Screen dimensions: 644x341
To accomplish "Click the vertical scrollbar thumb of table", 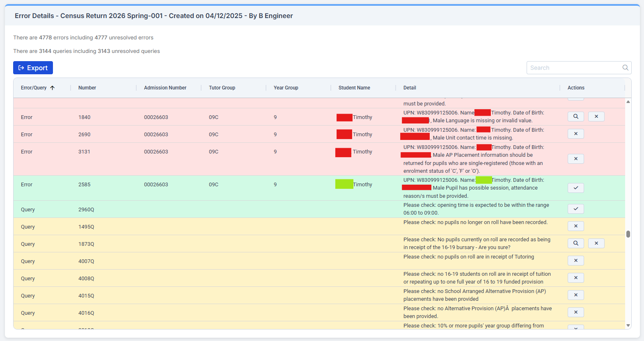I will click(628, 234).
